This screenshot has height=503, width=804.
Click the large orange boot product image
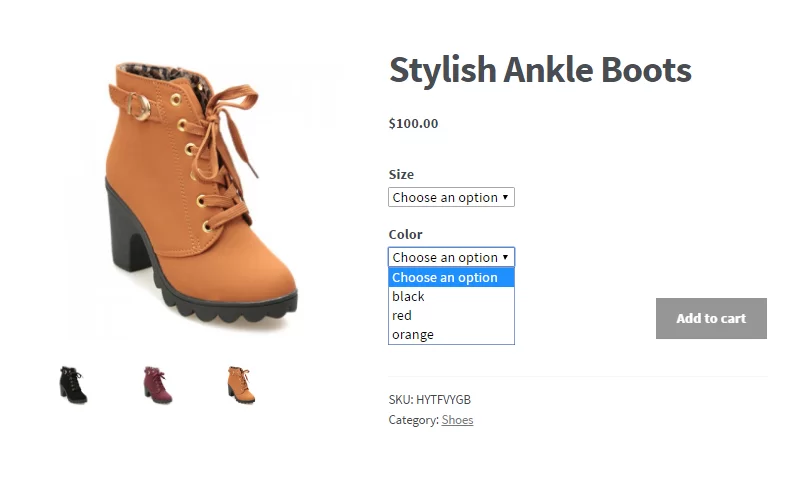pos(200,195)
